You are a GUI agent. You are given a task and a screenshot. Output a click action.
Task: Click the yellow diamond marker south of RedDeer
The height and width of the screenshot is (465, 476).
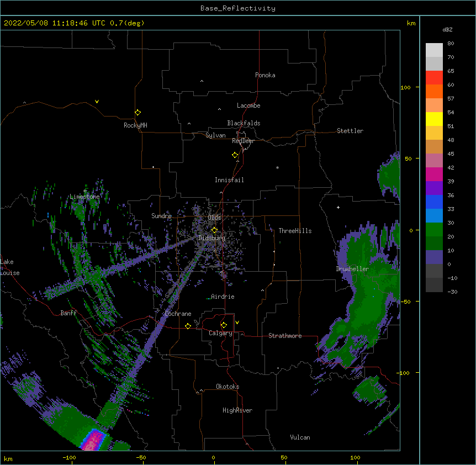pyautogui.click(x=235, y=155)
